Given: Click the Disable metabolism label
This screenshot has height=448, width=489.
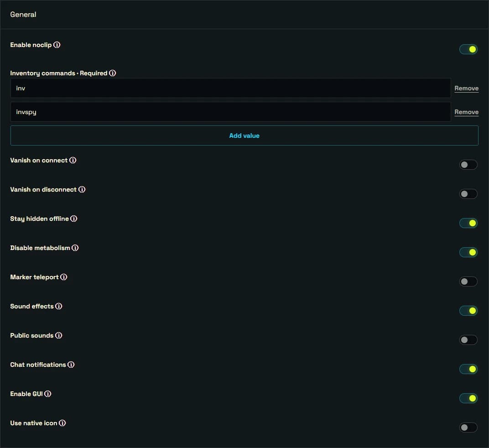Looking at the screenshot, I should 40,248.
